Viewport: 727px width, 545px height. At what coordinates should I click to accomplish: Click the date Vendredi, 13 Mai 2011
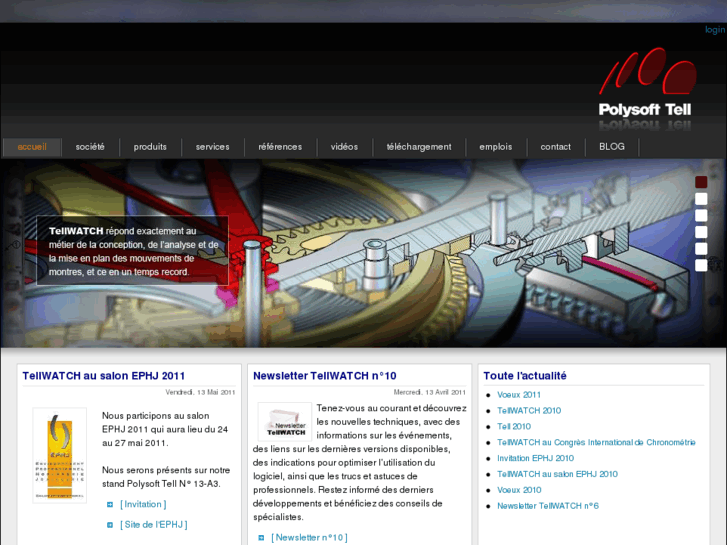[x=200, y=392]
